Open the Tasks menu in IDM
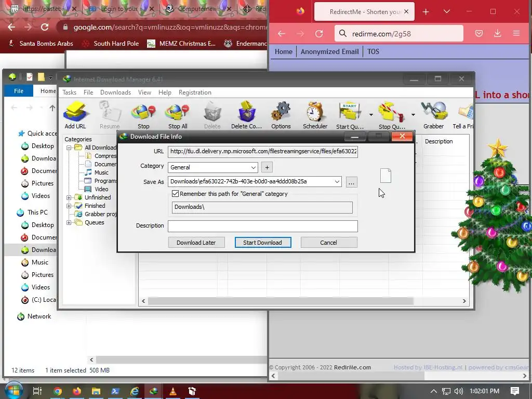Image resolution: width=532 pixels, height=399 pixels. point(69,92)
